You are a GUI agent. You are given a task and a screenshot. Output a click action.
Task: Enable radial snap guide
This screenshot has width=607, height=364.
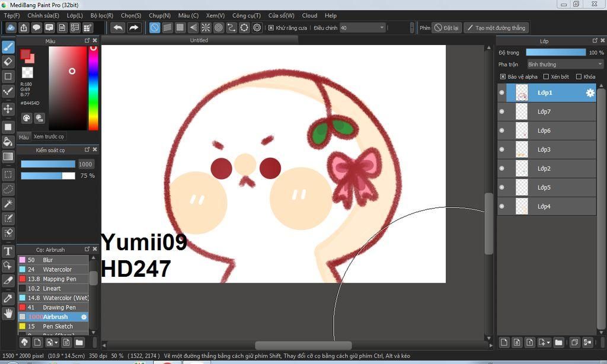206,28
